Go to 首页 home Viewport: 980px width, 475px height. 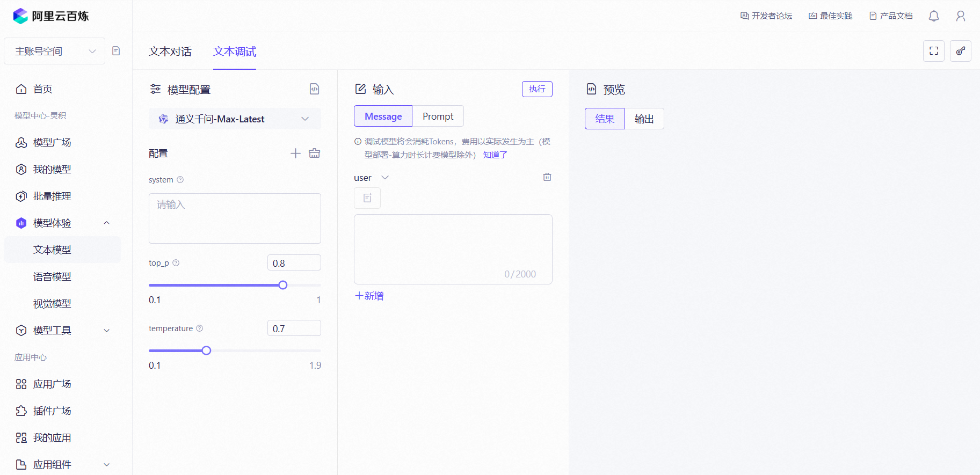tap(43, 89)
